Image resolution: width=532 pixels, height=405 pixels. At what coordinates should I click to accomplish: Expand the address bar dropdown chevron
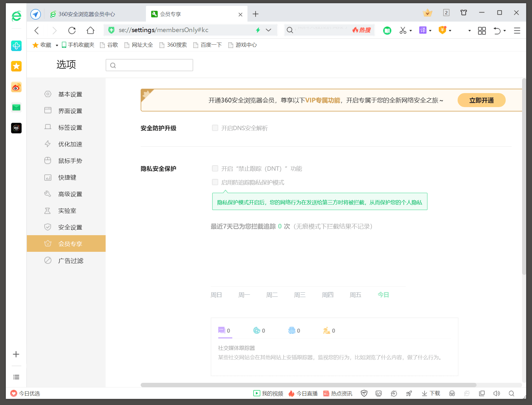(268, 30)
